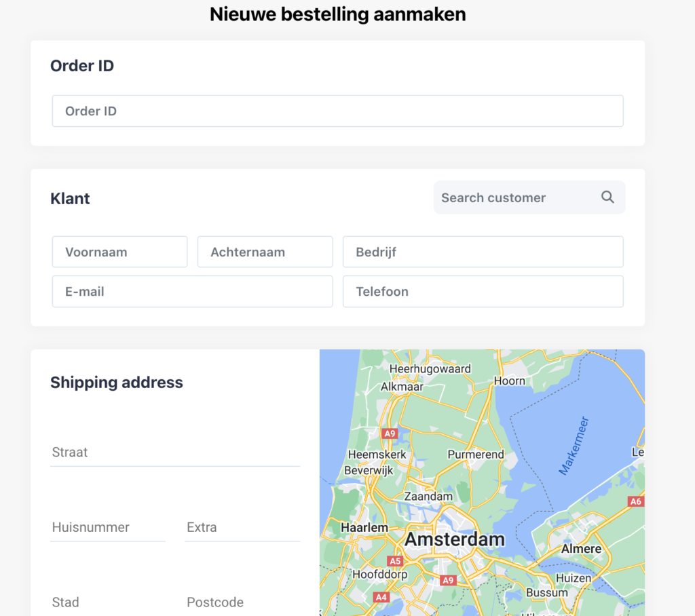Screen dimensions: 695x616
Task: Select the Telefoon input field
Action: point(483,292)
